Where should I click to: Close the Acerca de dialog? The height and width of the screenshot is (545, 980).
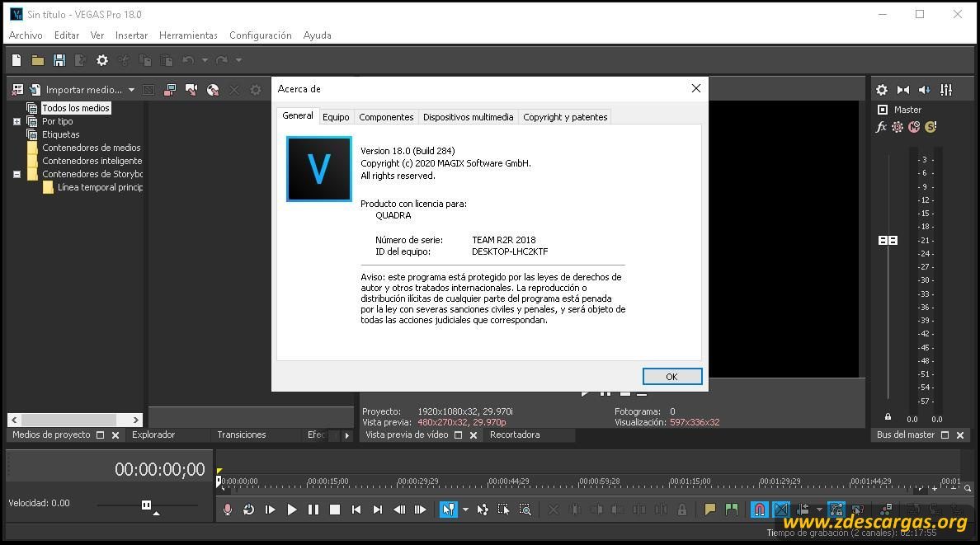pos(695,89)
